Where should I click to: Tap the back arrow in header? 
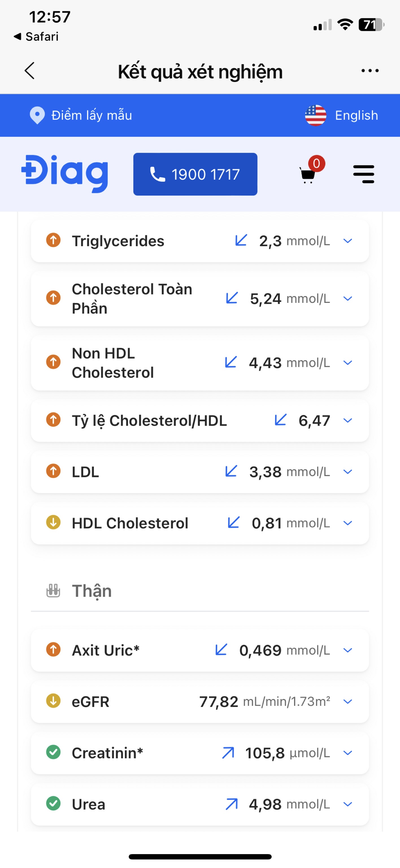tap(30, 71)
